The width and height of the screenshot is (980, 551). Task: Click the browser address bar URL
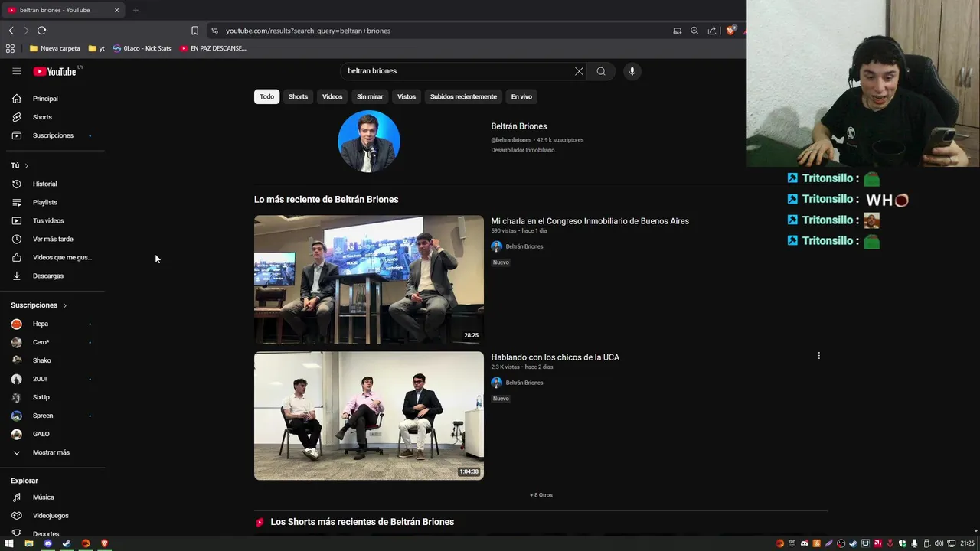308,31
